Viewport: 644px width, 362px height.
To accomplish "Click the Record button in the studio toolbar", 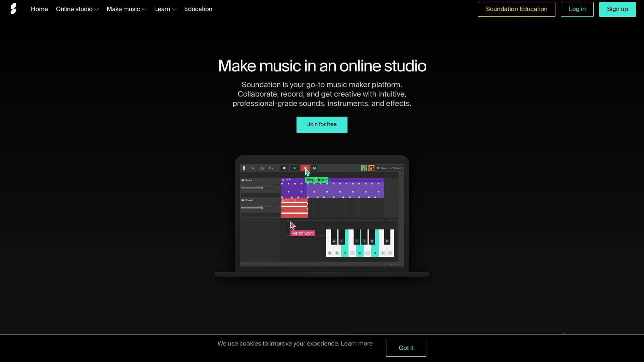I will coord(305,168).
